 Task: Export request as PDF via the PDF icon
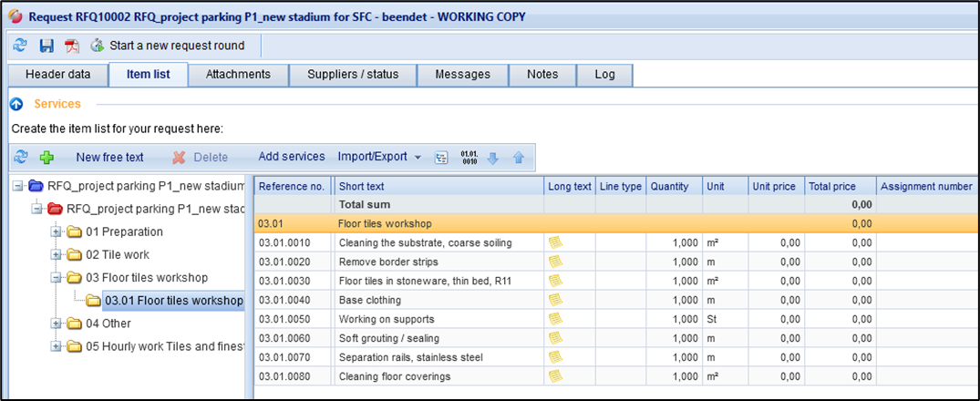pos(71,46)
